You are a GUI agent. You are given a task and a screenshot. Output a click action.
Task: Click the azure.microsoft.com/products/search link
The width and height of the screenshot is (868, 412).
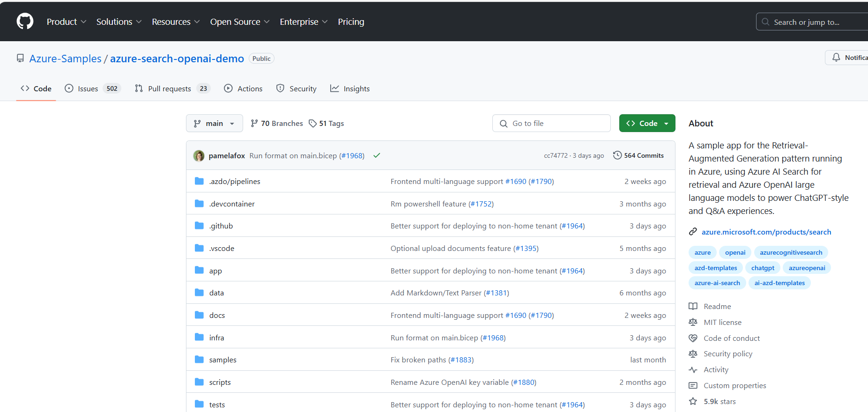[766, 232]
